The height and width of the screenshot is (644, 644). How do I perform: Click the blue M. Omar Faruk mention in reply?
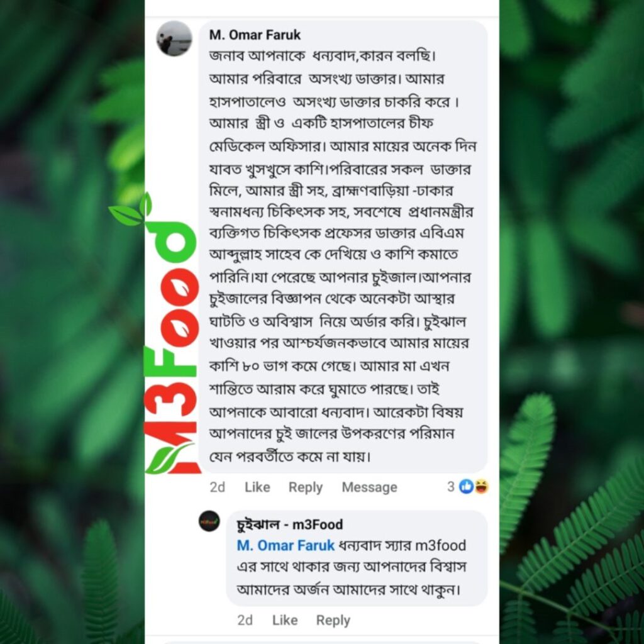click(x=286, y=545)
